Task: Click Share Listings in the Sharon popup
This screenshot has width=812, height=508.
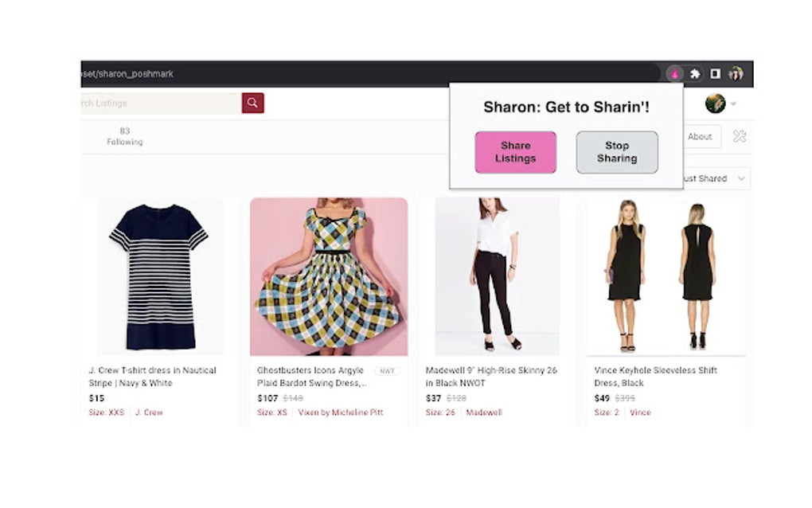Action: pyautogui.click(x=515, y=151)
